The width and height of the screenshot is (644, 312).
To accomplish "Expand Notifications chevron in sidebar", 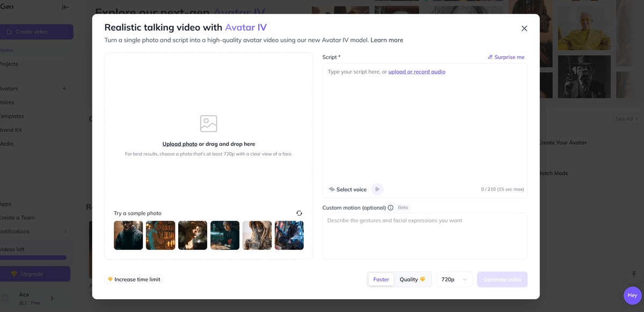I will (65, 232).
